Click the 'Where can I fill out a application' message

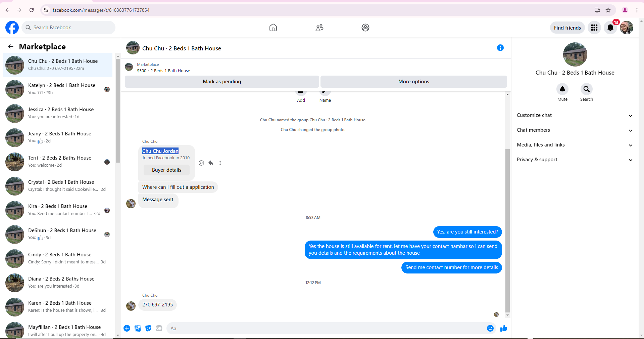178,187
